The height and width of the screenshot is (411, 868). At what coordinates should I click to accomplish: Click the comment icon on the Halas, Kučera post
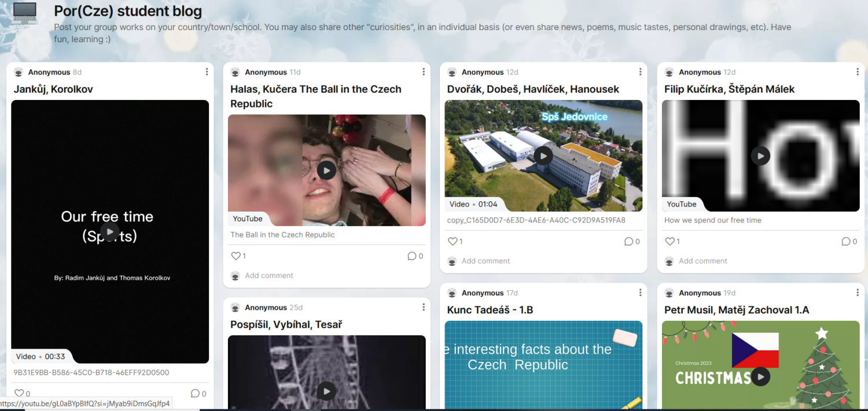point(412,256)
